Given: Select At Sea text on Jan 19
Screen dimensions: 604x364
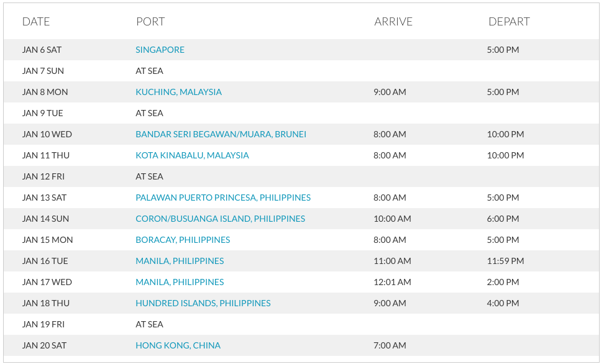Looking at the screenshot, I should point(149,324).
